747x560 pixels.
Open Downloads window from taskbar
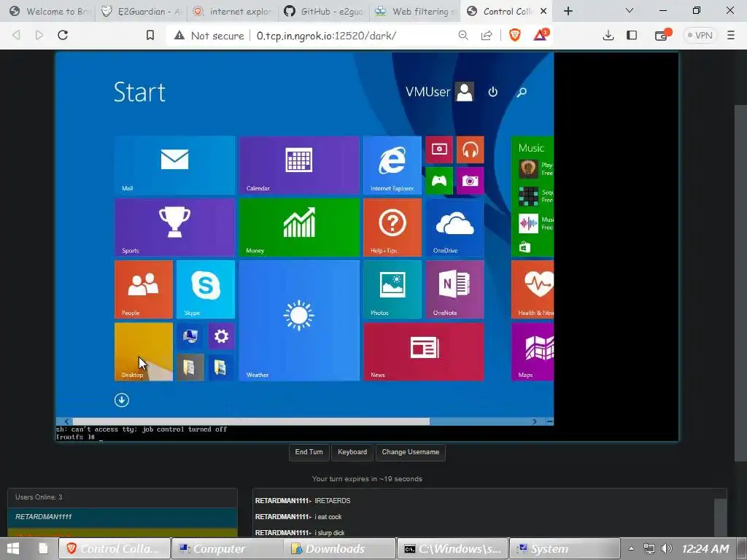340,548
